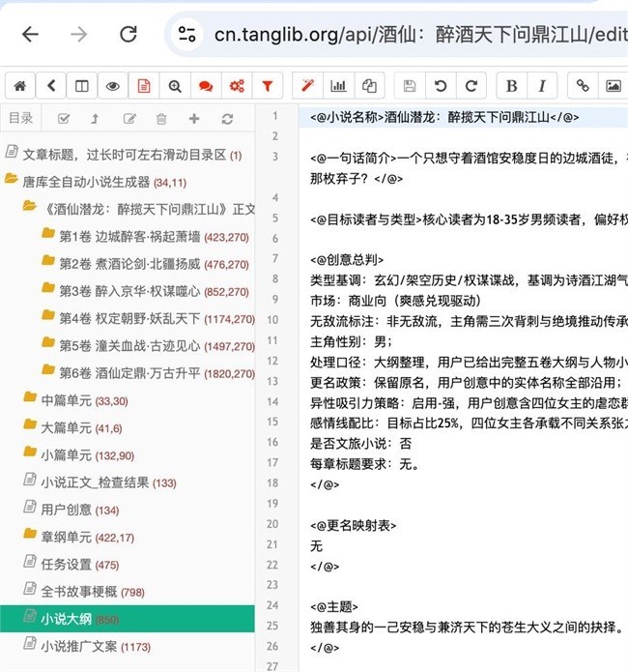The image size is (628, 672).
Task: Click the Home toolbar icon
Action: pyautogui.click(x=20, y=86)
